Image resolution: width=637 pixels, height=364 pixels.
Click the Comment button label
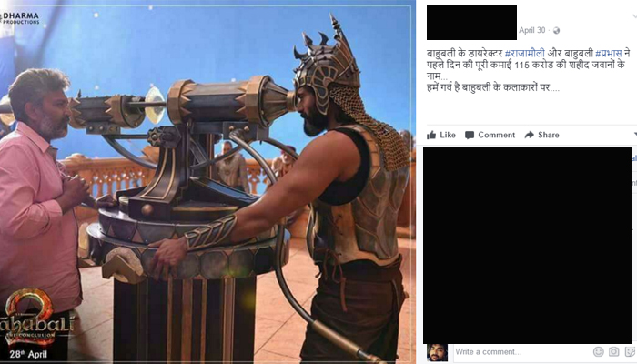[497, 135]
